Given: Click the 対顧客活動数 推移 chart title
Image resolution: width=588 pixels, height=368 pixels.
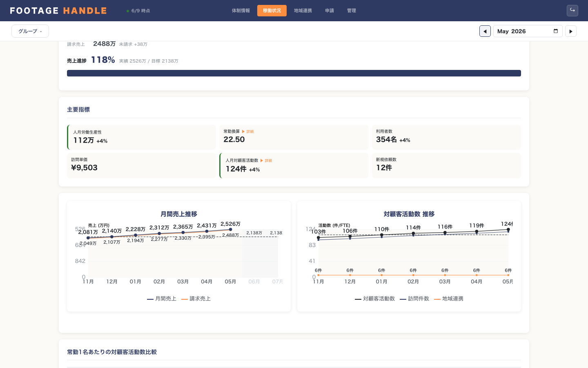Looking at the screenshot, I should [x=409, y=214].
